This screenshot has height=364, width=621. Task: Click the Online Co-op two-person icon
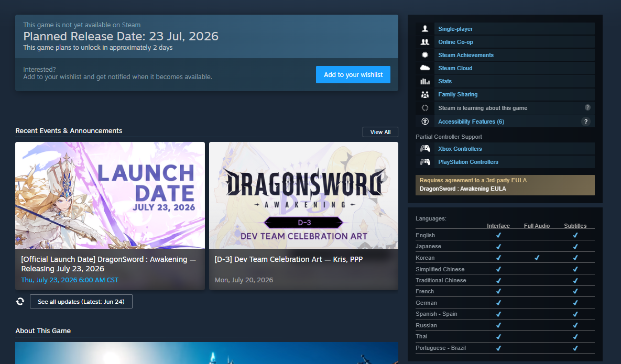pyautogui.click(x=425, y=42)
